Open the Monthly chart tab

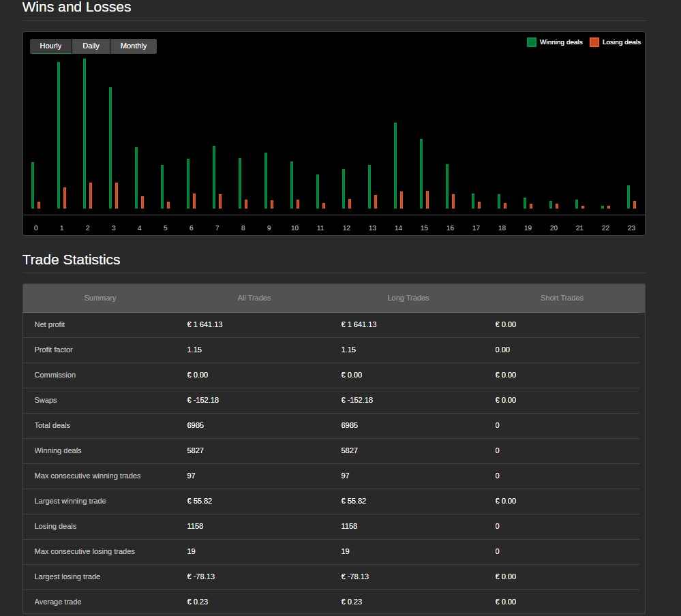click(x=134, y=46)
